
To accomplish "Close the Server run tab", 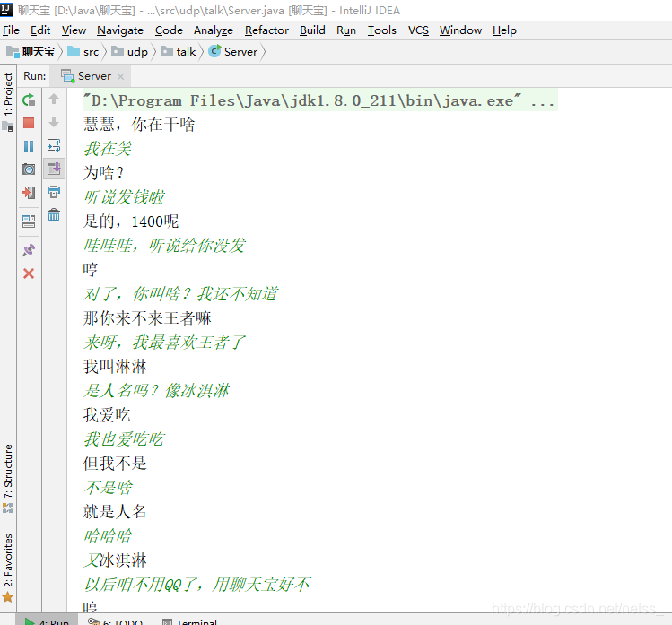I will [121, 77].
